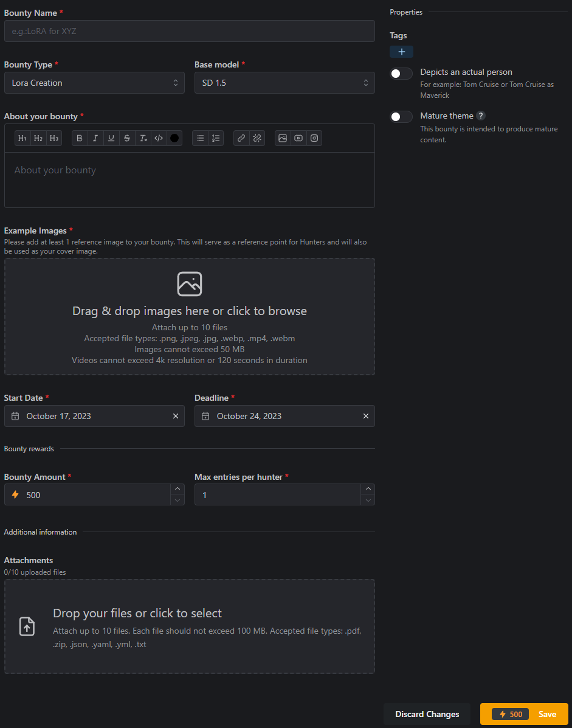This screenshot has height=728, width=572.
Task: Insert a code block in description
Action: (x=159, y=138)
